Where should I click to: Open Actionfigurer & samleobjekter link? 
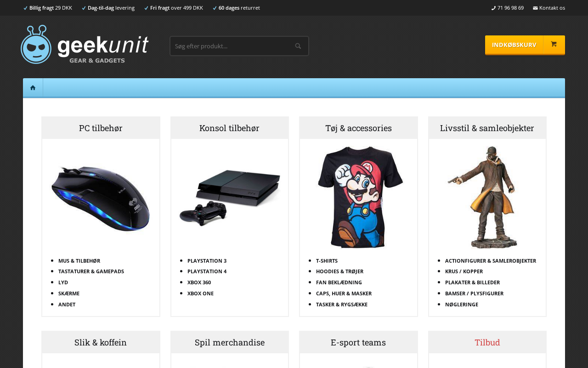(x=491, y=261)
